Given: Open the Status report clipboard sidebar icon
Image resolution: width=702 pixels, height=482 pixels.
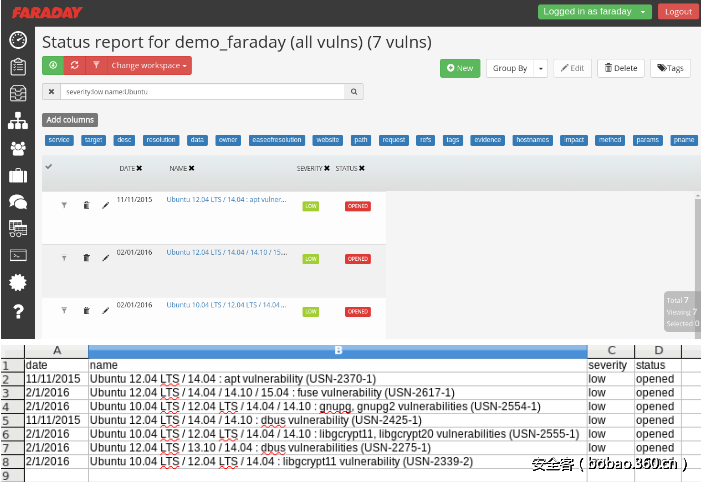Looking at the screenshot, I should (18, 67).
